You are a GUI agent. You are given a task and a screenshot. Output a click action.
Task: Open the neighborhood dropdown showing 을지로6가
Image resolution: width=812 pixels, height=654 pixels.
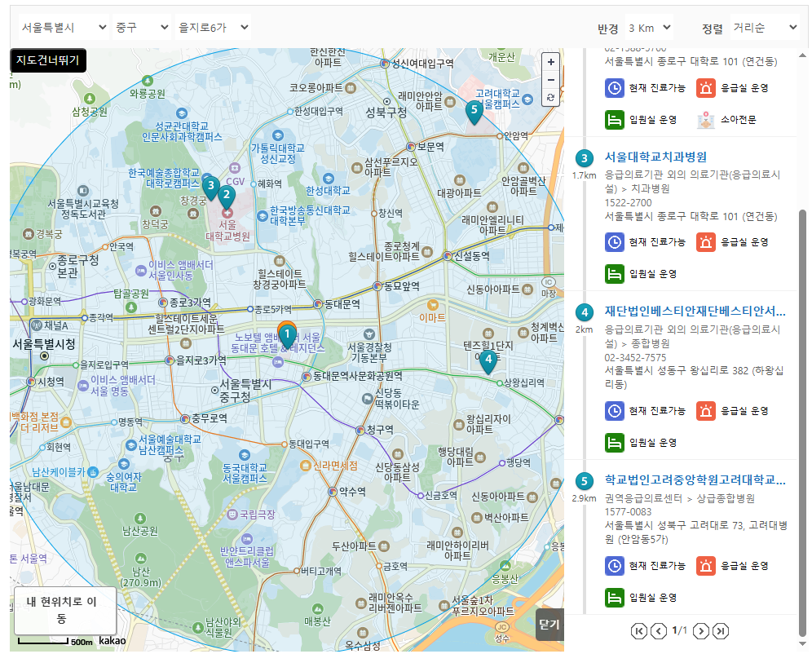(213, 28)
